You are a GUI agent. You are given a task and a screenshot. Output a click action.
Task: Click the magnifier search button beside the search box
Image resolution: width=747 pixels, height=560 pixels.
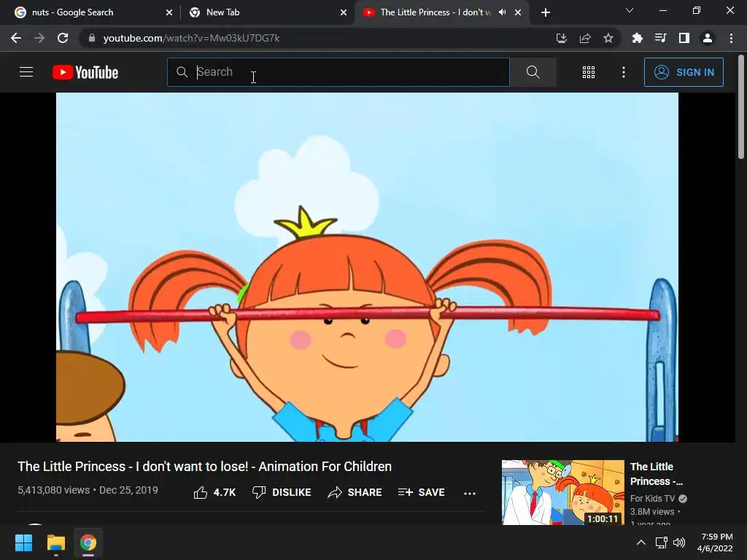(x=533, y=72)
